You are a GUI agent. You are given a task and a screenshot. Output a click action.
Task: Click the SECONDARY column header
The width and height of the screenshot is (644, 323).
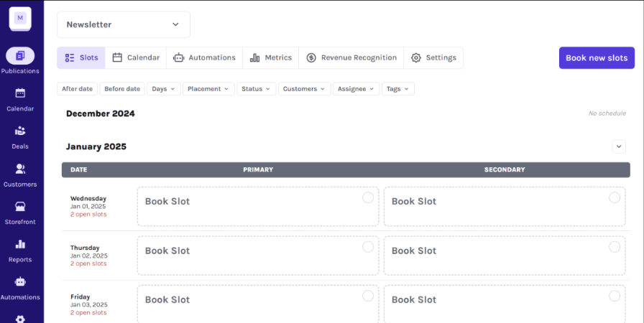[x=505, y=169]
